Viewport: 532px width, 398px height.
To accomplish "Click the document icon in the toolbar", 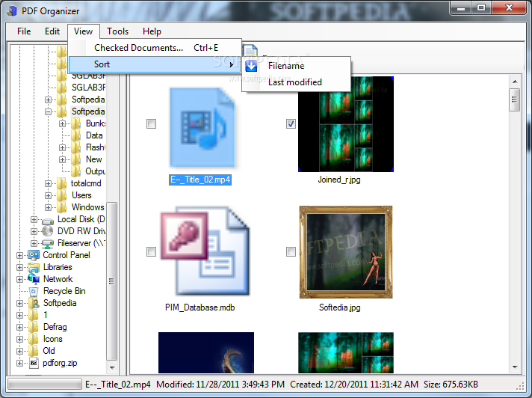I will tap(250, 51).
